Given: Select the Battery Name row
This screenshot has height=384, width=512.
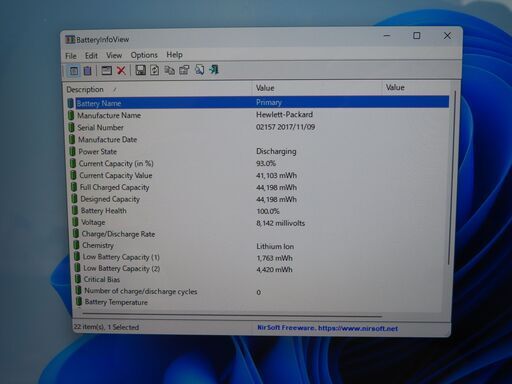Looking at the screenshot, I should click(x=259, y=103).
